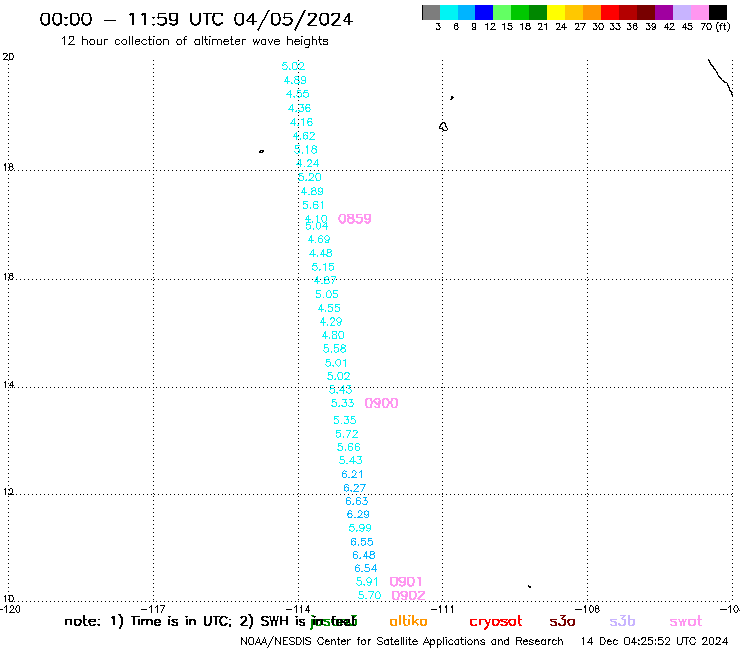
Task: Click the wave height value 5.70
Action: [x=370, y=595]
